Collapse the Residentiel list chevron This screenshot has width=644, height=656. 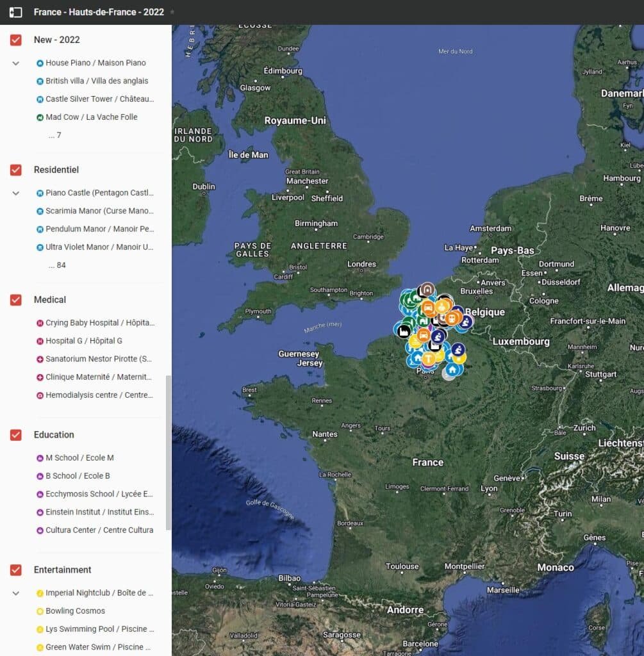click(14, 193)
